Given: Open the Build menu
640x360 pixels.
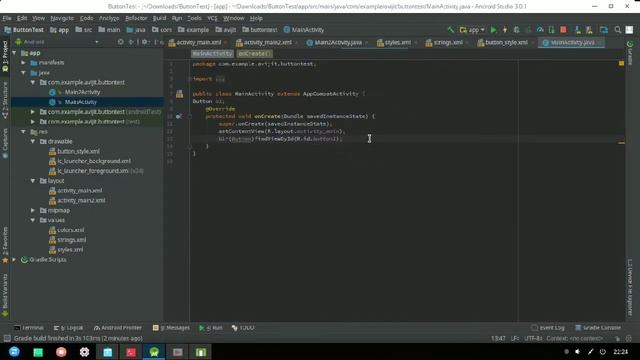Looking at the screenshot, I should click(159, 18).
